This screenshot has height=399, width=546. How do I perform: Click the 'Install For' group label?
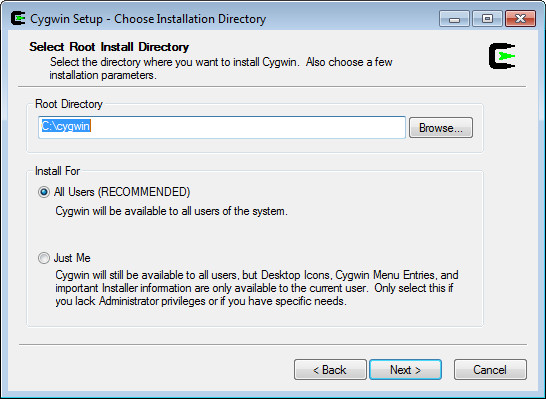click(57, 171)
